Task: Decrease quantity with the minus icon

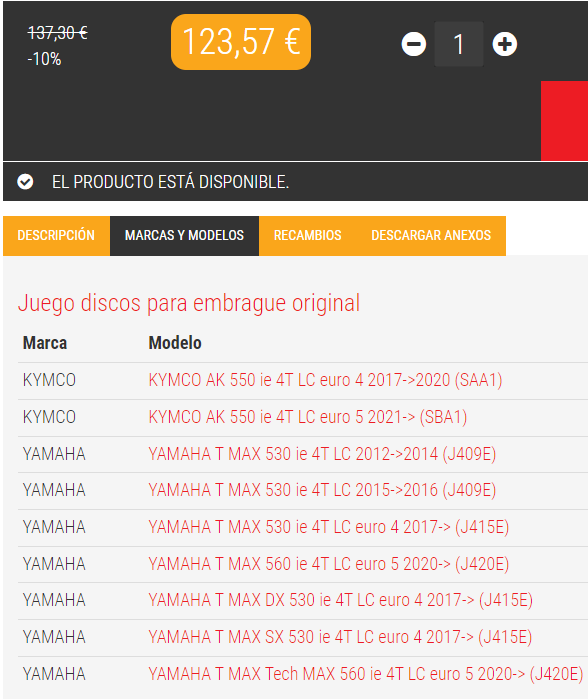Action: coord(414,44)
